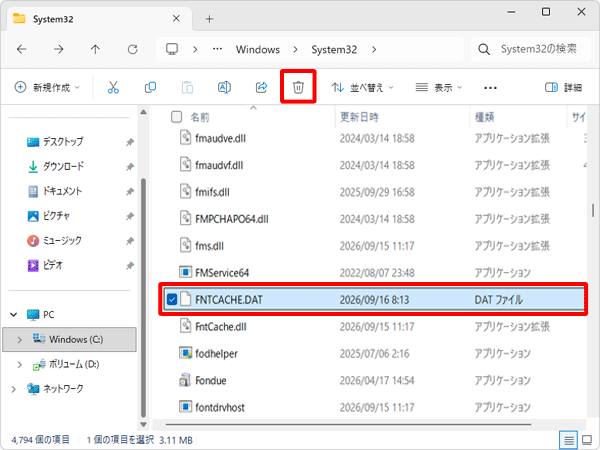This screenshot has width=600, height=450.
Task: Expand the ボリューム (D:) tree node
Action: [x=20, y=364]
